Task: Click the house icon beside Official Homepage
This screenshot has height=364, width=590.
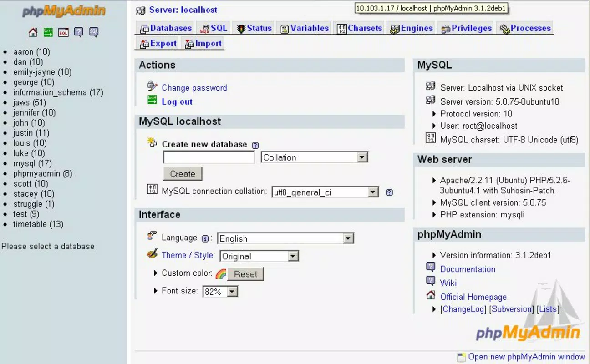Action: pos(431,295)
